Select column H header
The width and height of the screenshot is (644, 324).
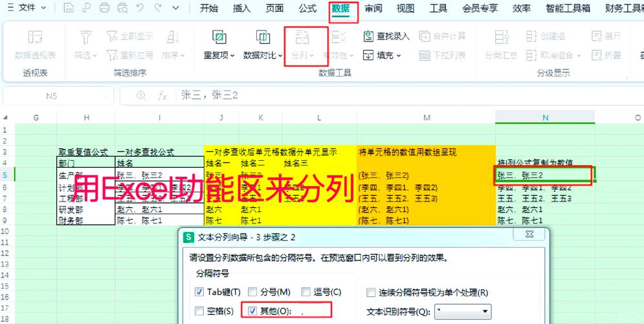click(86, 117)
